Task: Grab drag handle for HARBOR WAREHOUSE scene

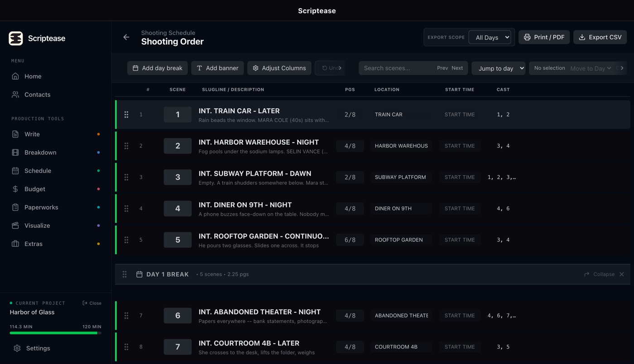Action: coord(126,146)
